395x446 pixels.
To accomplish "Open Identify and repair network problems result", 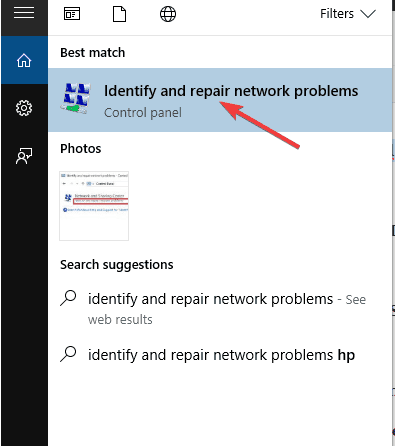I will [x=220, y=100].
